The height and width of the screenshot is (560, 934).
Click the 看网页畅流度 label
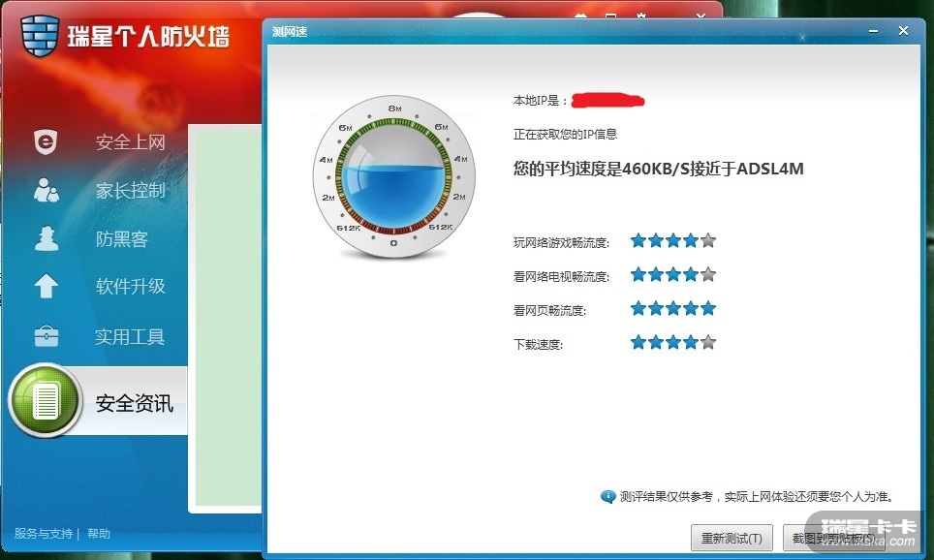pos(549,310)
